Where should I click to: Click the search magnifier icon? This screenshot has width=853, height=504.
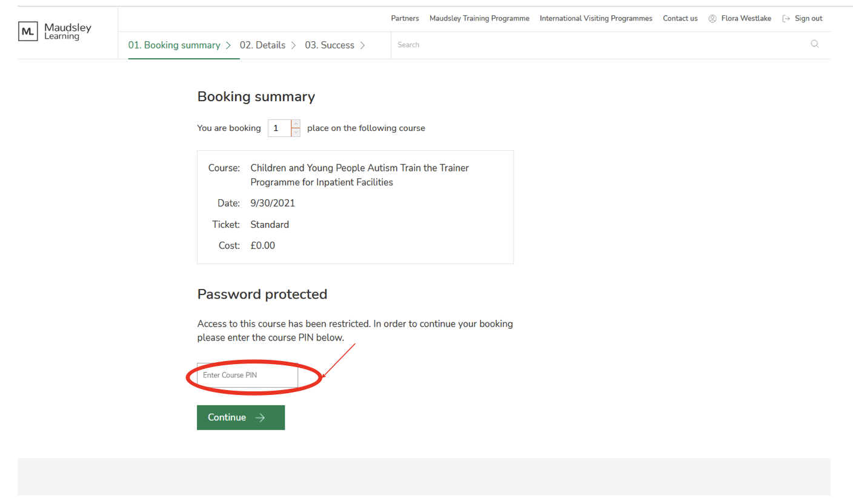(814, 44)
